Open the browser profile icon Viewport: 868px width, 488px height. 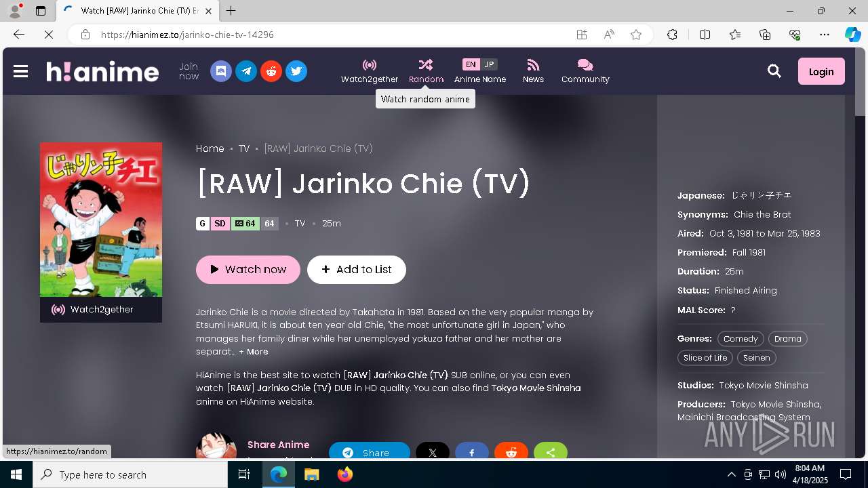14,11
